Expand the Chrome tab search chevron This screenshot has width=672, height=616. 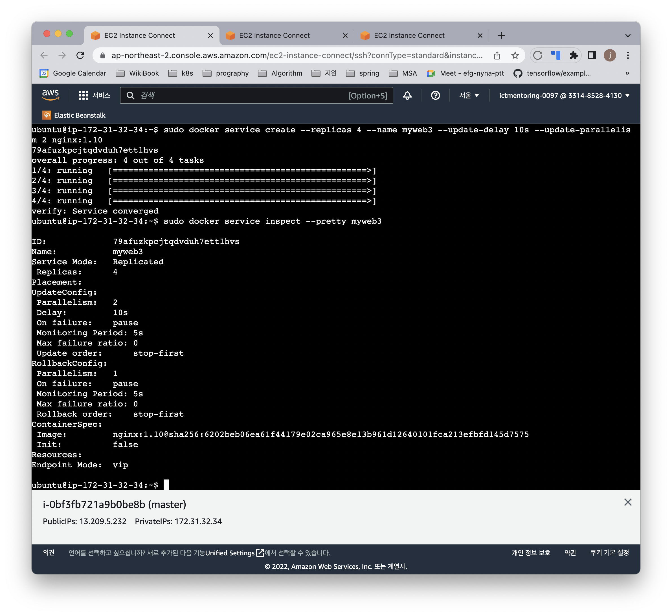click(628, 36)
